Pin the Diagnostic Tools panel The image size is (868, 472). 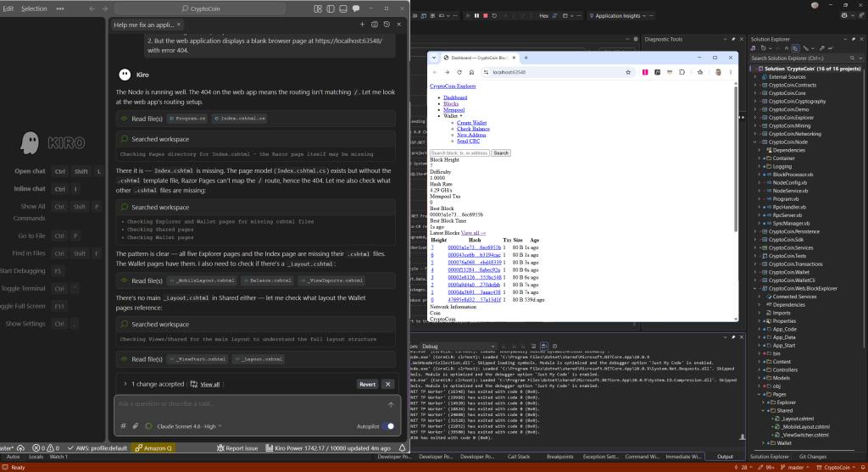tap(733, 39)
